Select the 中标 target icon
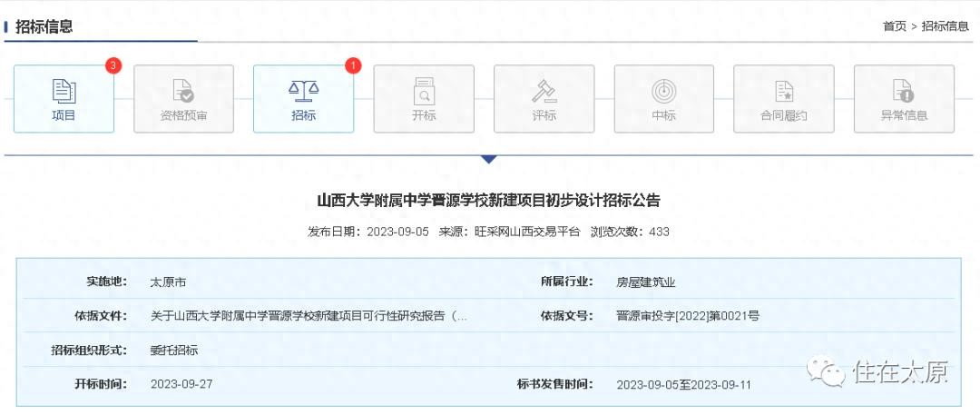 pos(663,91)
